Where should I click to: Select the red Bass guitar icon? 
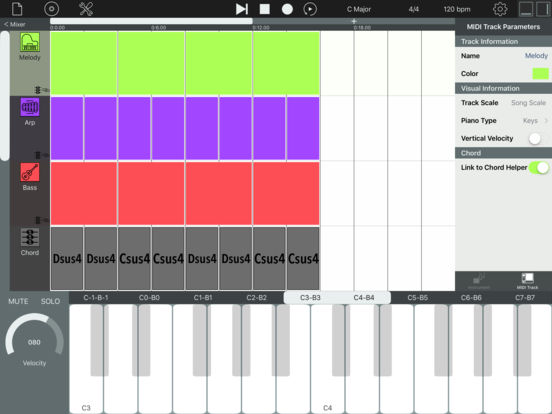pyautogui.click(x=30, y=172)
